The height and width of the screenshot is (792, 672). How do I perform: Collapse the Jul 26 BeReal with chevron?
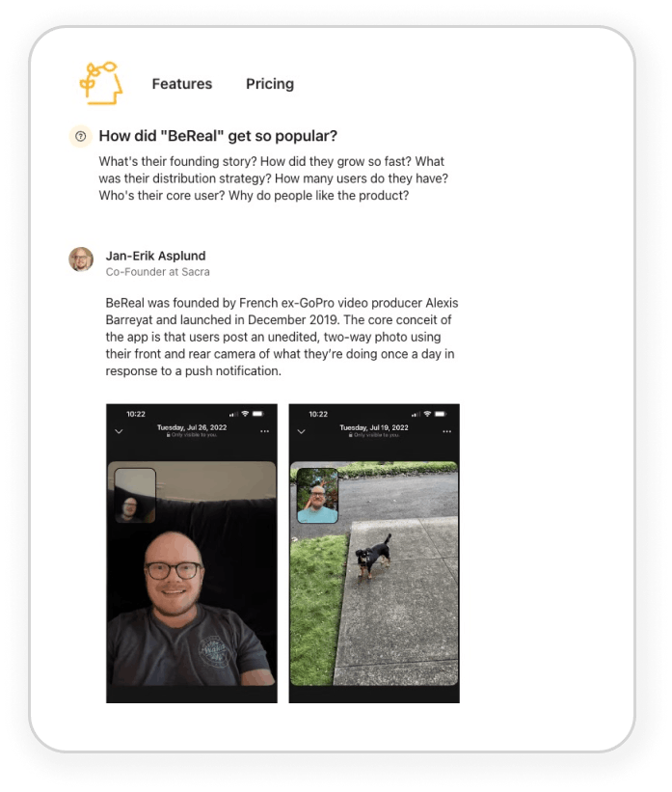[x=119, y=431]
